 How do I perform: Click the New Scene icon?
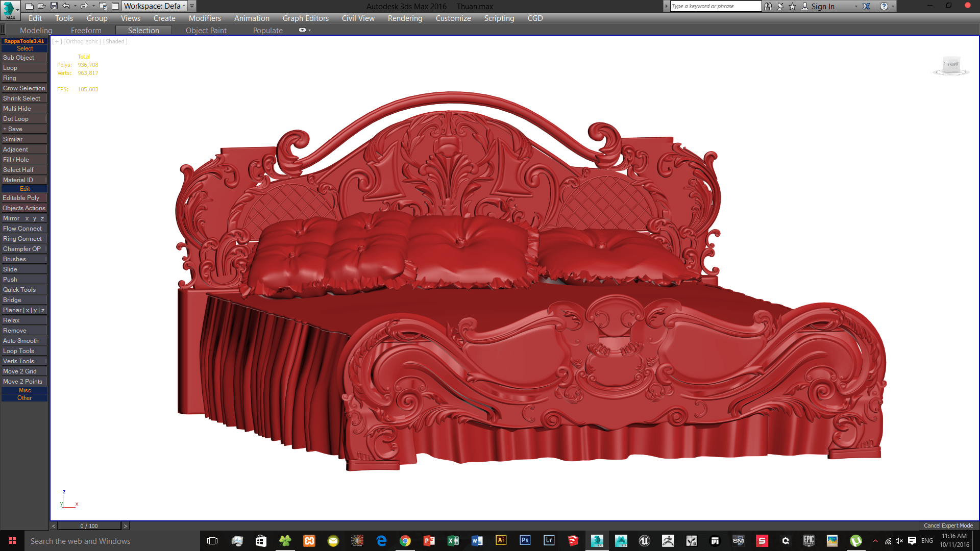tap(30, 6)
